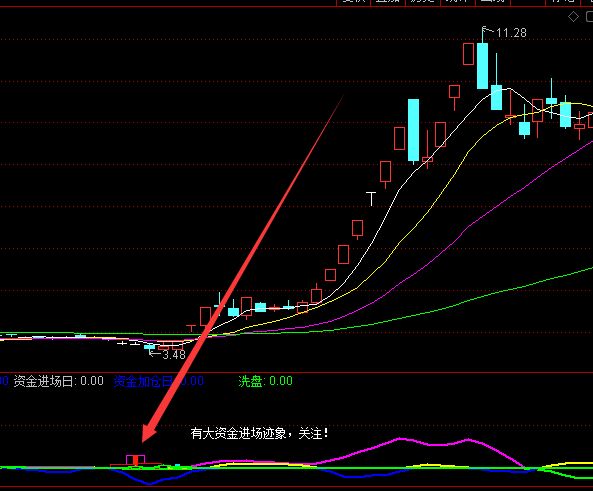Image resolution: width=593 pixels, height=491 pixels.
Task: Select the 资金加仓日 indicator label
Action: click(158, 381)
